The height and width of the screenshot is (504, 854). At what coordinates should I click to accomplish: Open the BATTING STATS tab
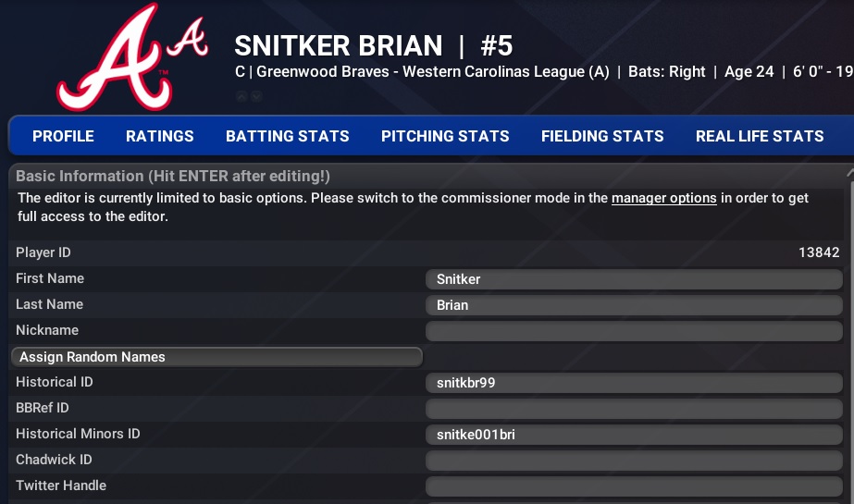click(x=288, y=136)
